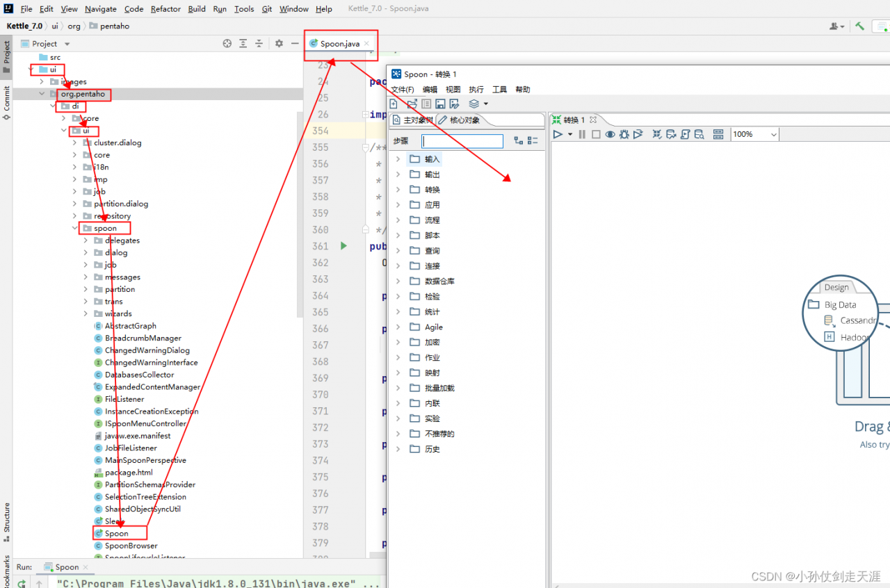Collapse the spoon package folder

click(75, 228)
